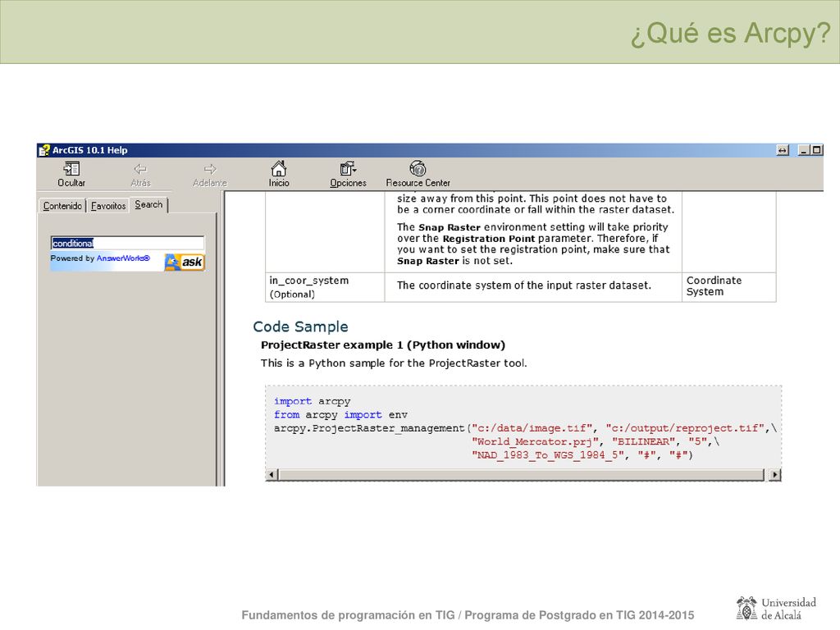Maximize the ArcGIS 10.1 Help window

(816, 151)
